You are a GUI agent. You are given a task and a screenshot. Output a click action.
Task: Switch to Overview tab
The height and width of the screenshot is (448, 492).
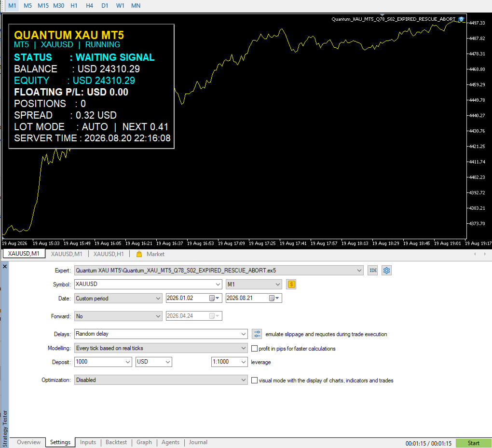(28, 442)
